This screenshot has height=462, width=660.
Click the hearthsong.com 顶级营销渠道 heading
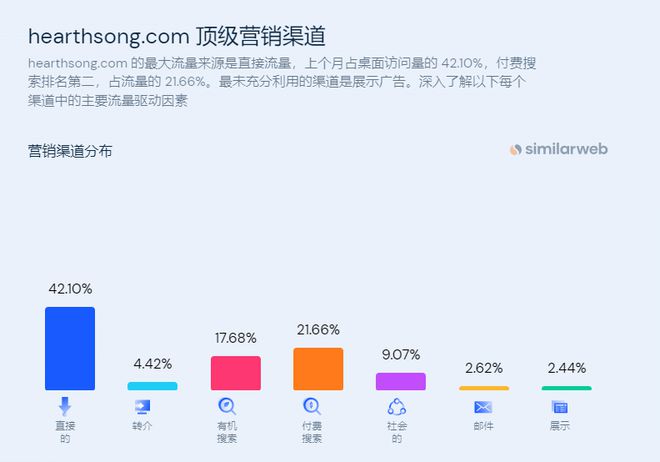177,36
